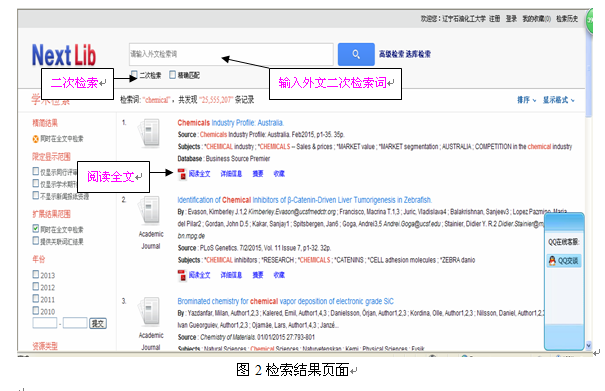This screenshot has height=391, width=605.
Task: Enable the 精确匹配 checkbox
Action: [x=172, y=74]
